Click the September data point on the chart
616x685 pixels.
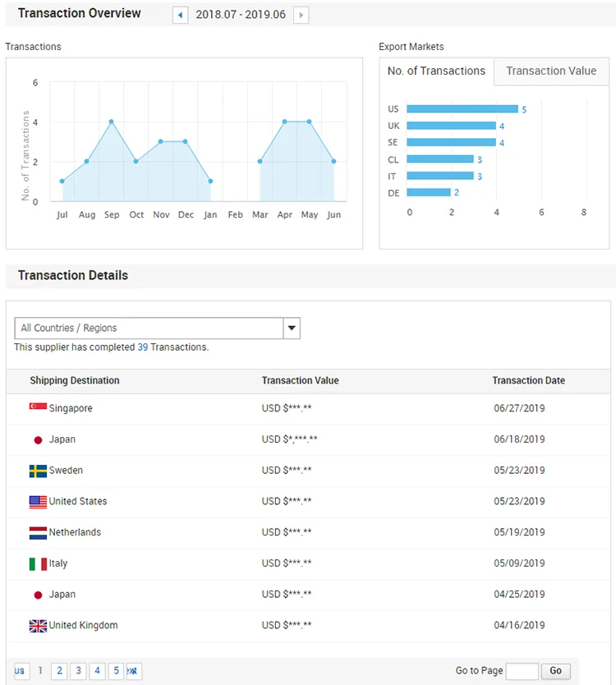pos(111,122)
